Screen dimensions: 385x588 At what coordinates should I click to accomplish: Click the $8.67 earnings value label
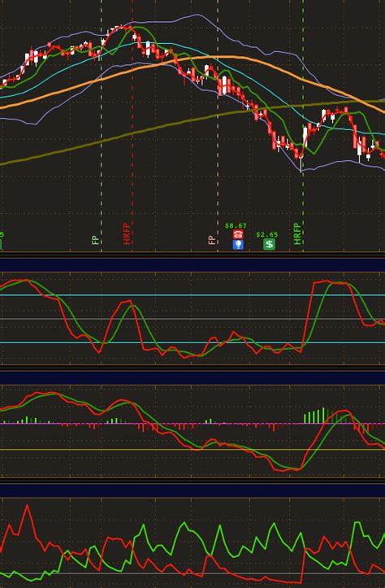[x=236, y=226]
